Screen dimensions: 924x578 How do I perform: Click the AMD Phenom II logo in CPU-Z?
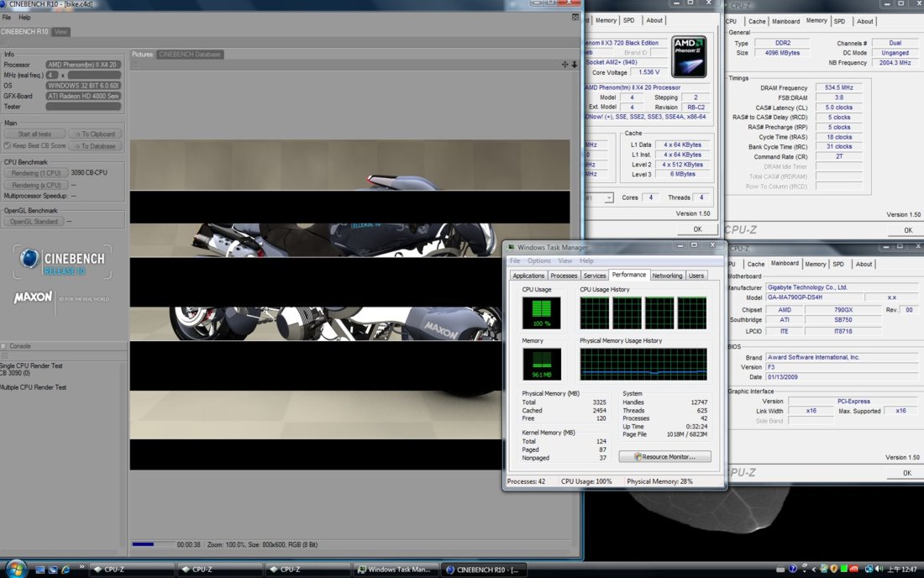688,57
